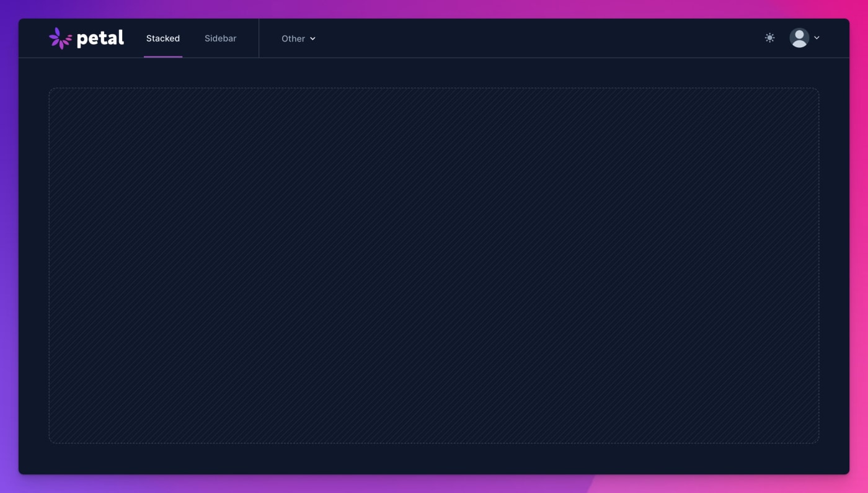The width and height of the screenshot is (868, 493).
Task: Click the petal wordmark text
Action: (x=100, y=38)
